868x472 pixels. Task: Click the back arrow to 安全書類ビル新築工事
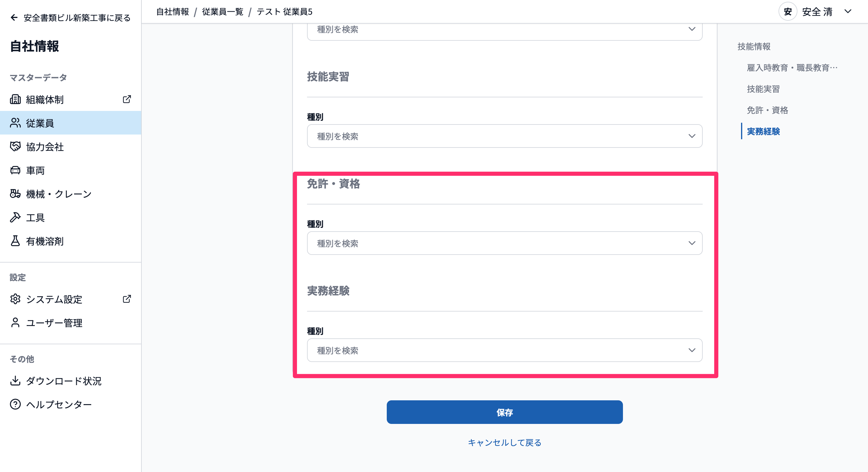[x=14, y=17]
